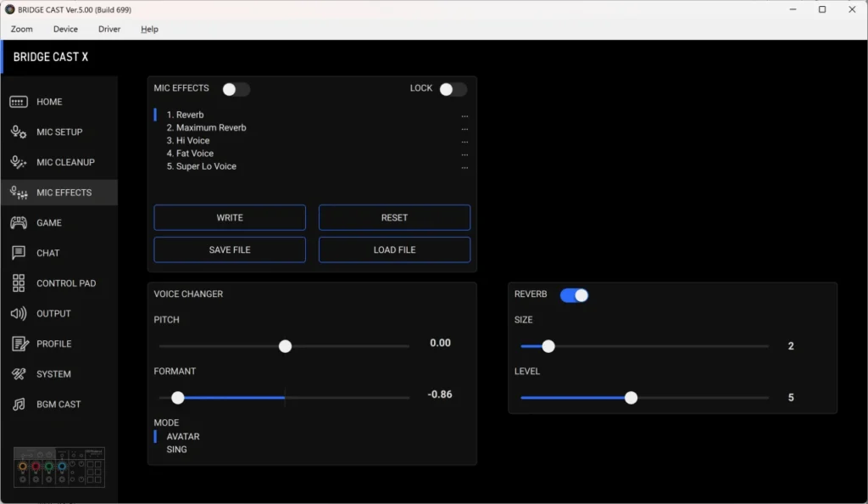Open the ellipsis menu for Super Lo Voice

click(465, 168)
